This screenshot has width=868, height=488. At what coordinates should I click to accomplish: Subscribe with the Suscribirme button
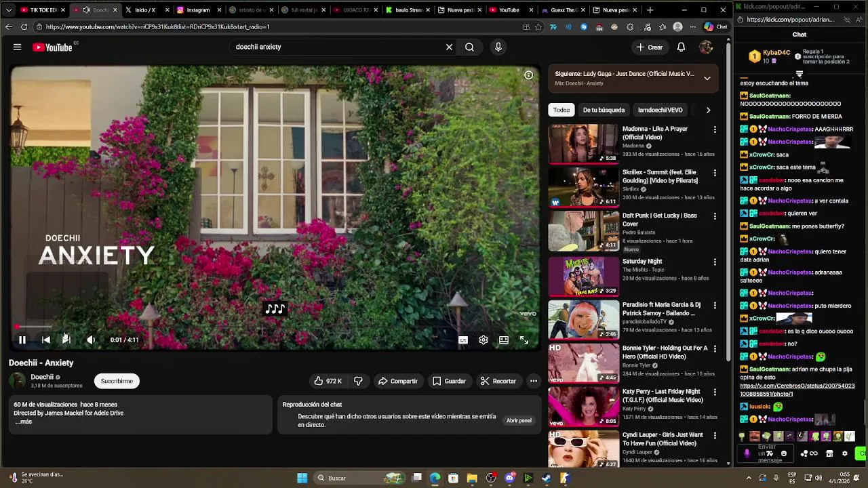pos(117,382)
